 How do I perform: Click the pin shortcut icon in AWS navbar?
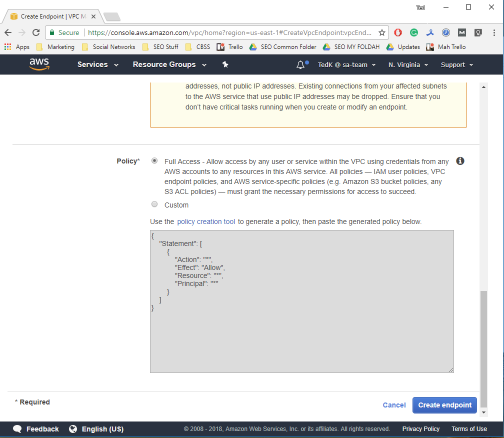(225, 64)
